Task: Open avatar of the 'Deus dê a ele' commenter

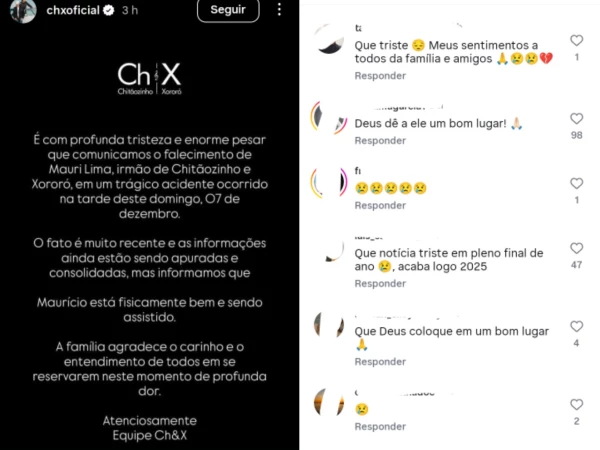Action: 329,118
